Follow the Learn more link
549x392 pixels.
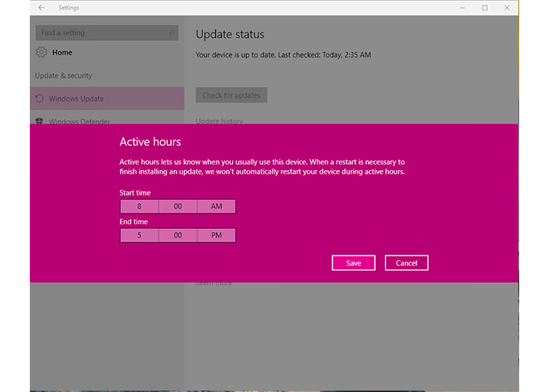point(213,283)
